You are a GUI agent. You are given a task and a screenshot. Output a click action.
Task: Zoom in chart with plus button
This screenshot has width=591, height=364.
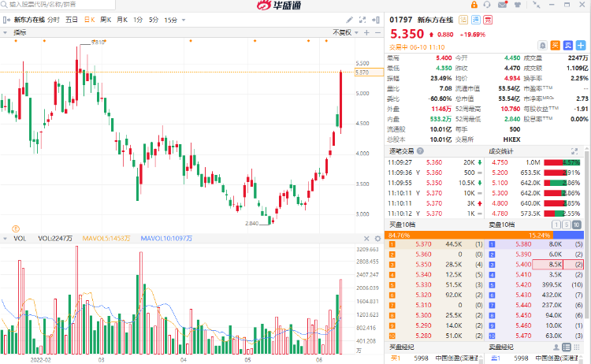click(366, 33)
